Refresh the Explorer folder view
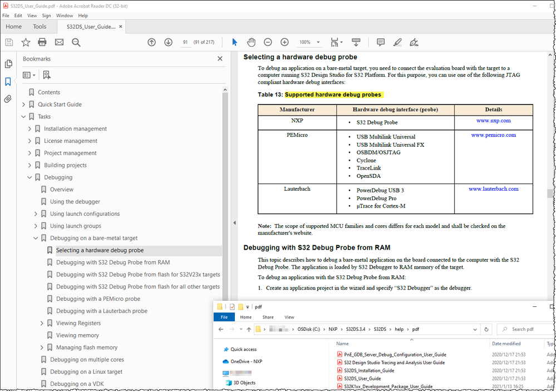 (486, 329)
